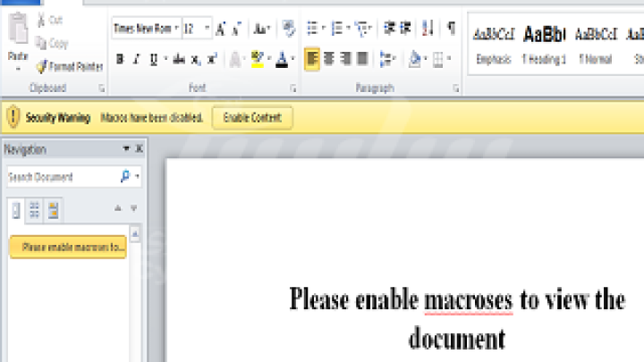Toggle Show/Hide paragraph marks
Image resolution: width=644 pixels, height=362 pixels.
[451, 28]
